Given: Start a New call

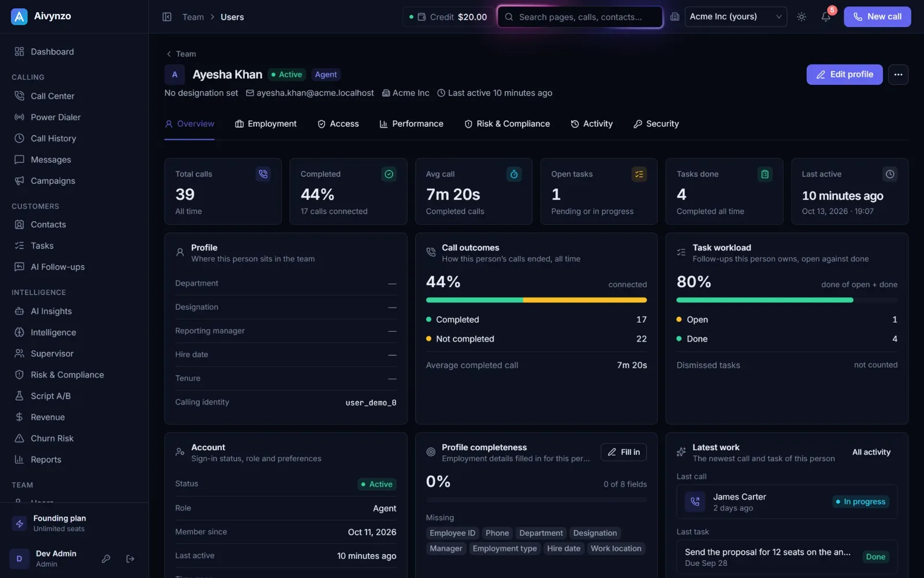Looking at the screenshot, I should point(877,17).
